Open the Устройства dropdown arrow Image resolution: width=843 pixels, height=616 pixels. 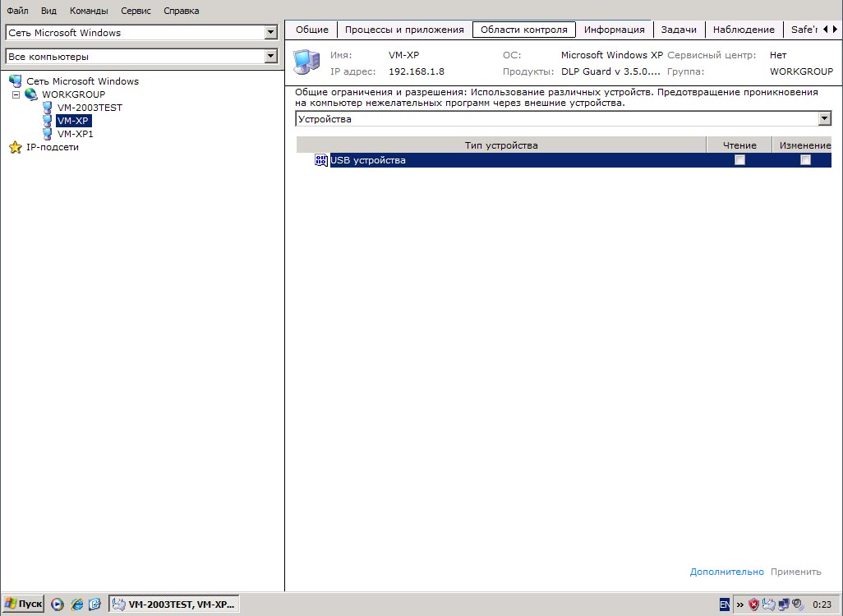pyautogui.click(x=824, y=119)
